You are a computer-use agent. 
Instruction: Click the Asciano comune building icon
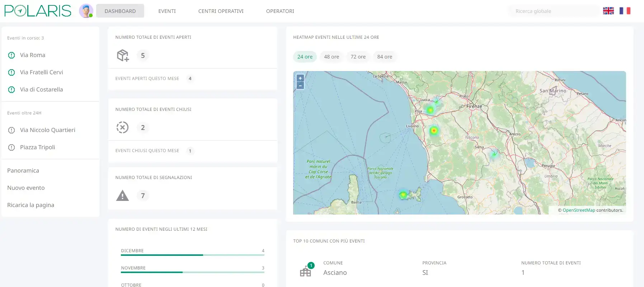[306, 272]
